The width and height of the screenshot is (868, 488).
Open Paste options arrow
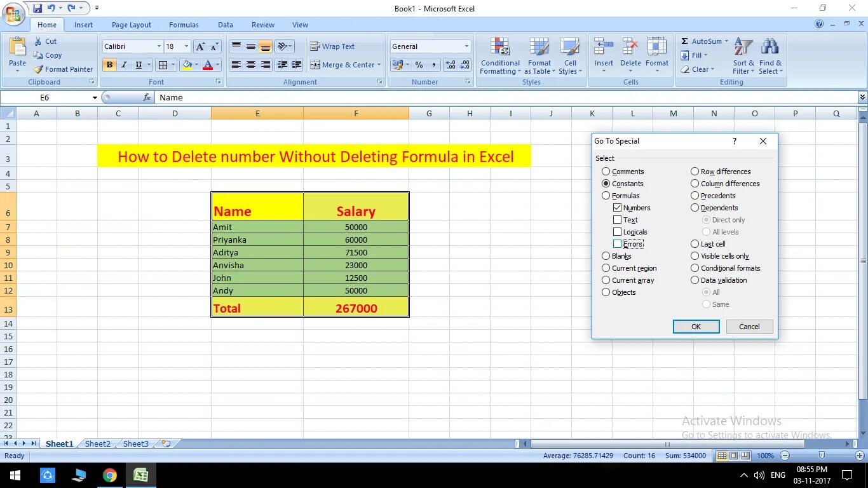pyautogui.click(x=17, y=71)
